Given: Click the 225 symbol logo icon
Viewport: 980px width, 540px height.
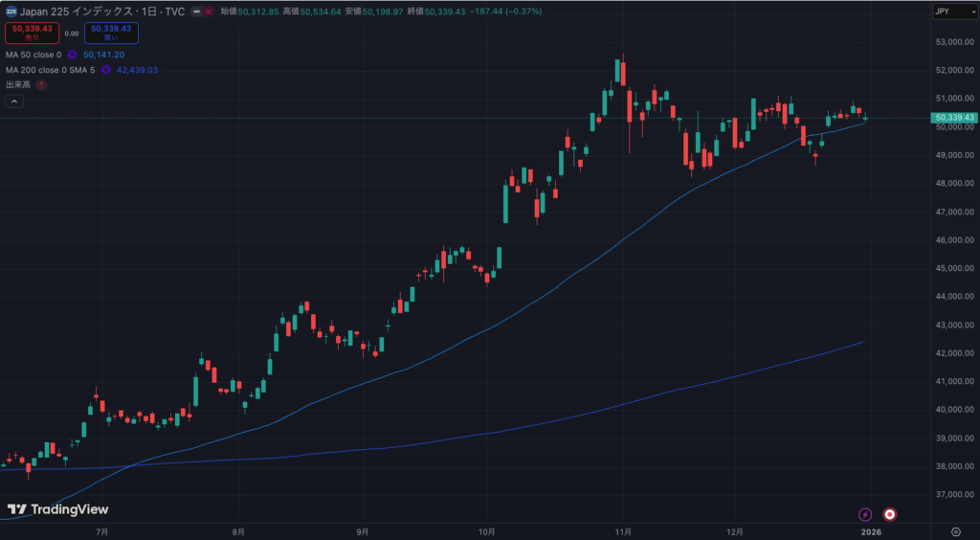Looking at the screenshot, I should click(11, 11).
